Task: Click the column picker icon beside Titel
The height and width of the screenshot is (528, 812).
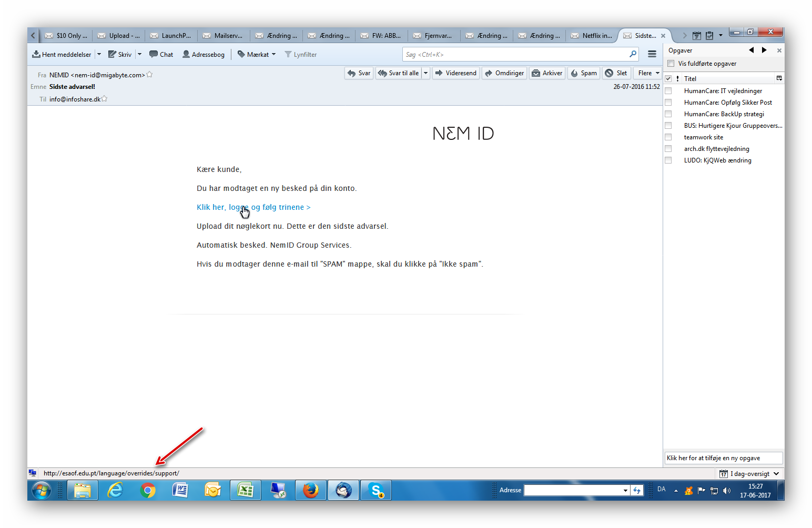Action: (779, 78)
